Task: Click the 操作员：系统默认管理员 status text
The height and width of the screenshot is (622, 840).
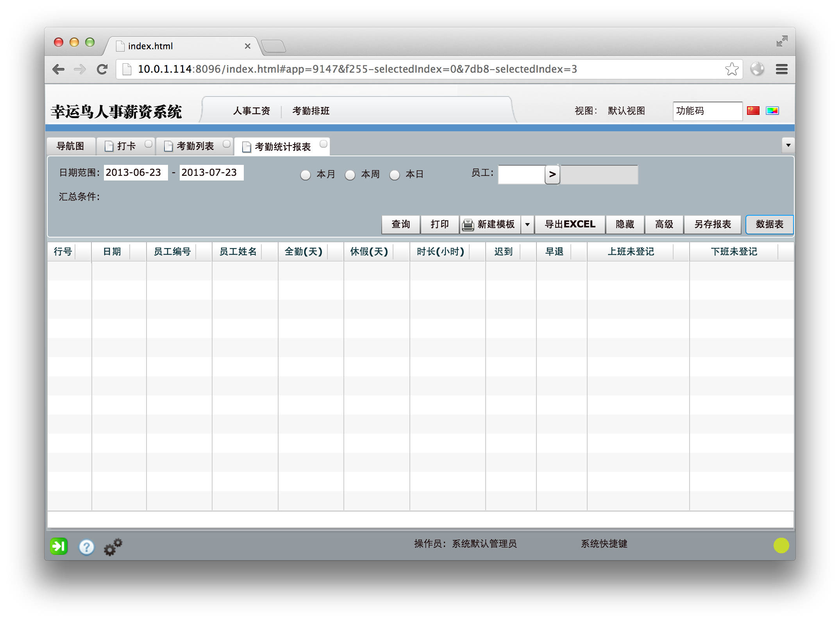Action: point(465,544)
